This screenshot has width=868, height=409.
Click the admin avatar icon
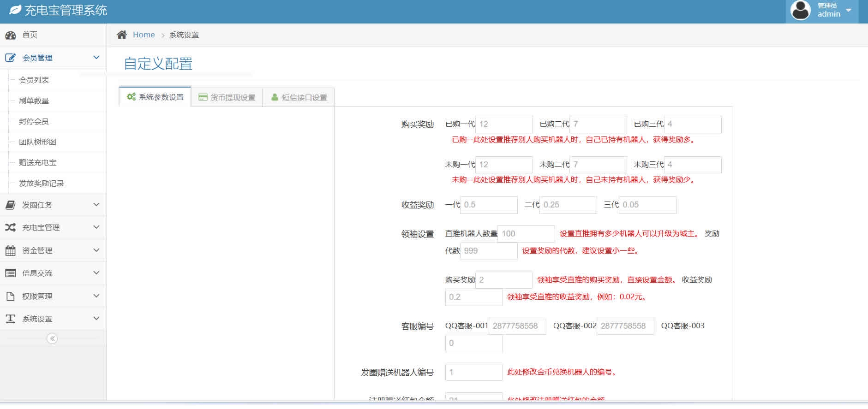point(800,10)
